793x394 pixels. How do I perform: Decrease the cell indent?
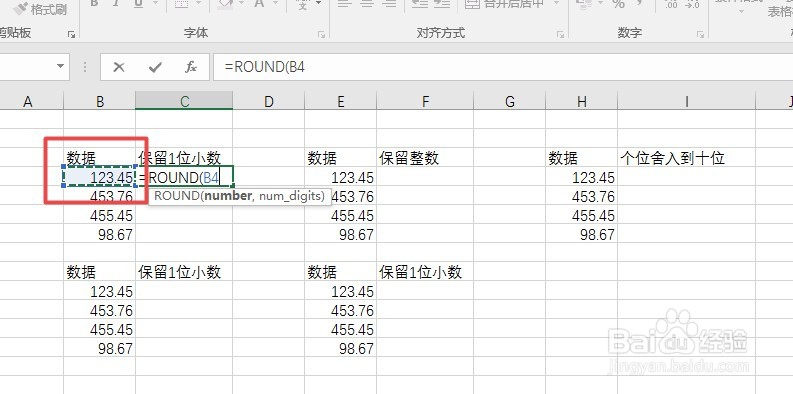419,4
